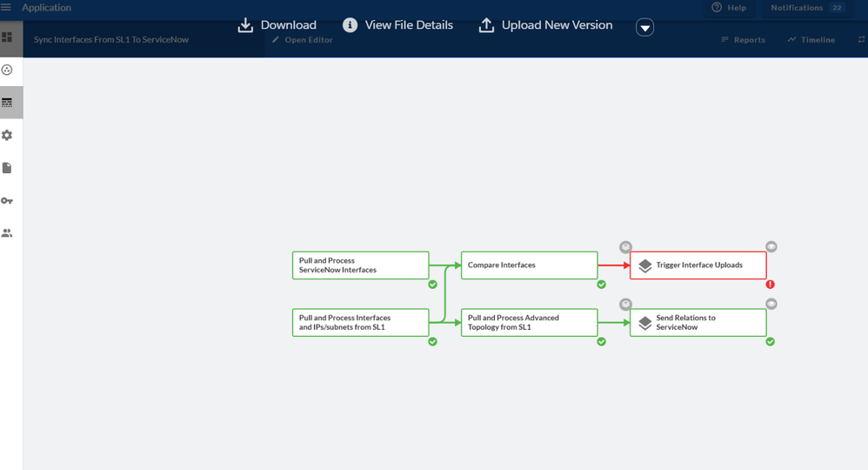Click gray cube icon above Trigger Interface Uploads
The height and width of the screenshot is (470, 868).
coord(625,246)
